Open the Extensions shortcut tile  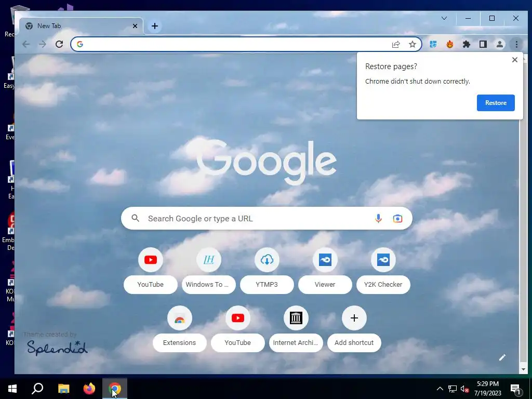[x=179, y=330]
